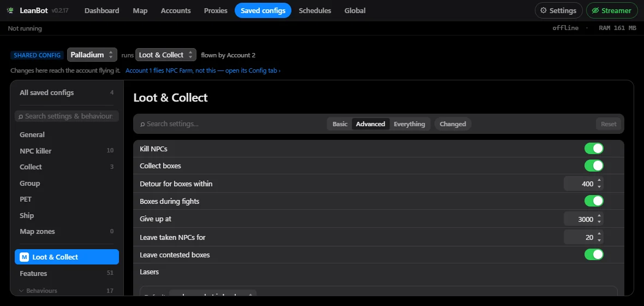Disable the Kill NPCs toggle
644x306 pixels.
point(594,149)
